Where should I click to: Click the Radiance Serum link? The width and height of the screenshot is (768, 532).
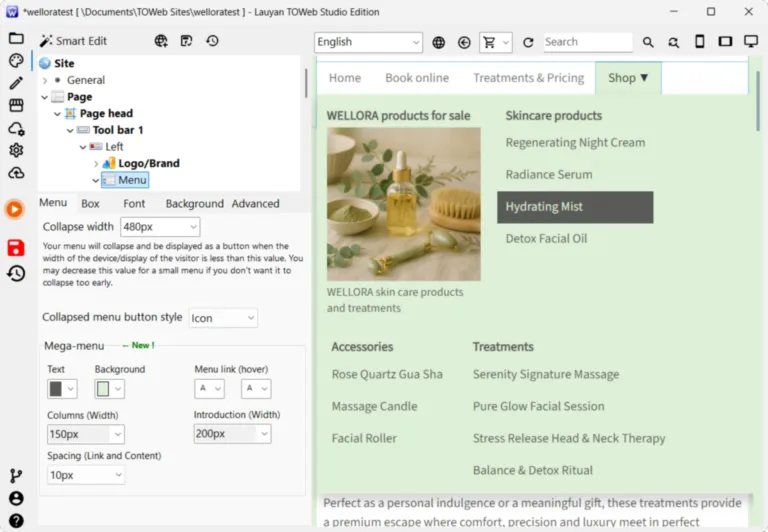coord(549,175)
